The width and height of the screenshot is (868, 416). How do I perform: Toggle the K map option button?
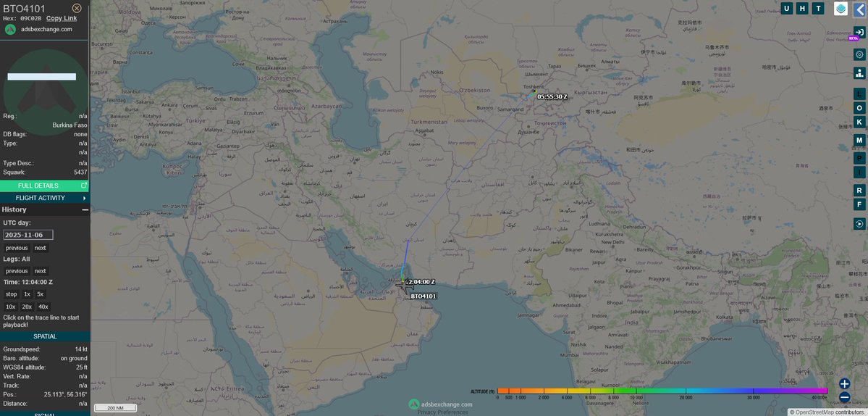coord(859,122)
